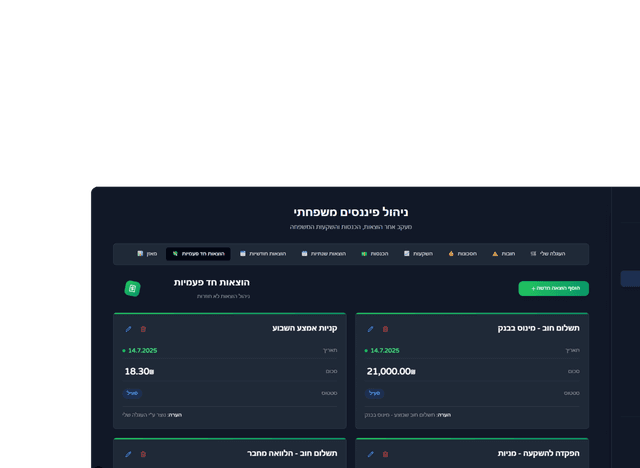Click trash icon on הלוואה מחבר card

pos(143,454)
